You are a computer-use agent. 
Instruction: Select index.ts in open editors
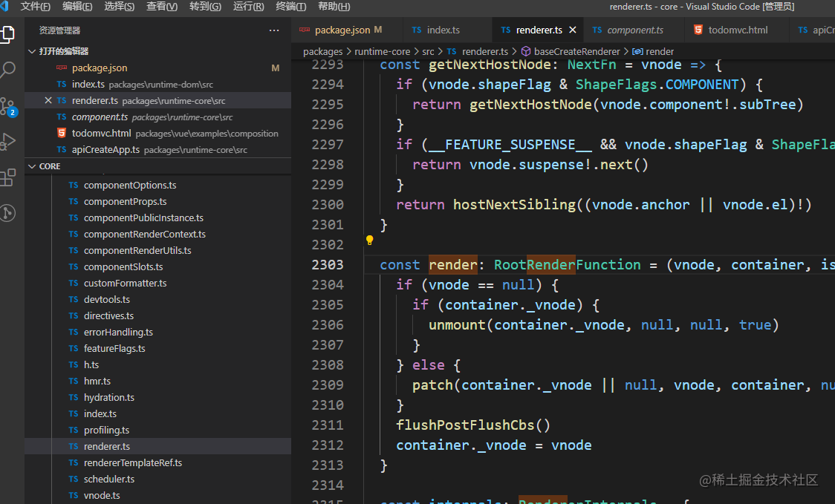pos(158,84)
